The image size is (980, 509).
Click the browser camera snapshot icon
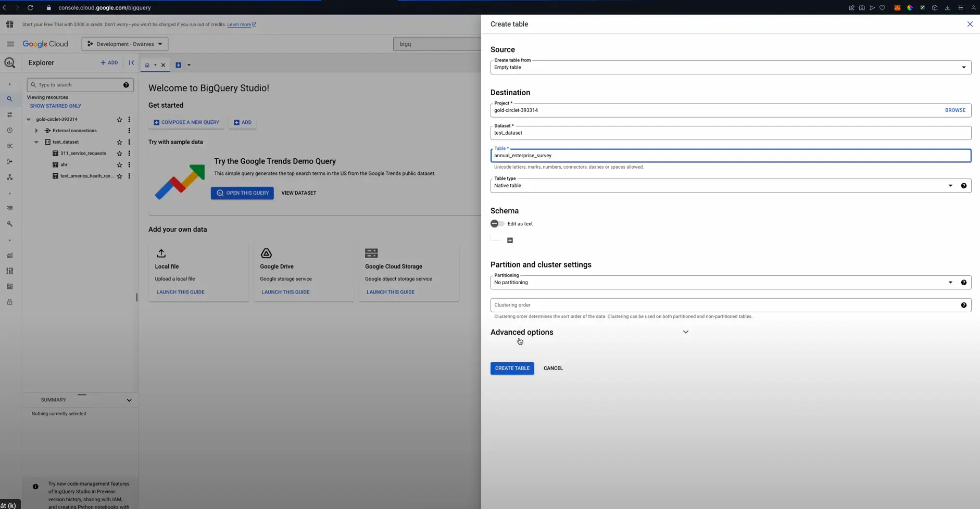[862, 8]
